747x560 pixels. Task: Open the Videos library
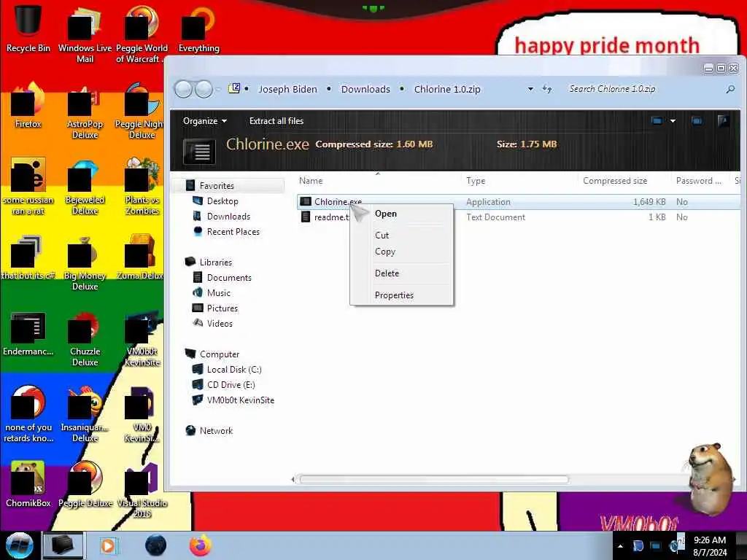pos(220,323)
